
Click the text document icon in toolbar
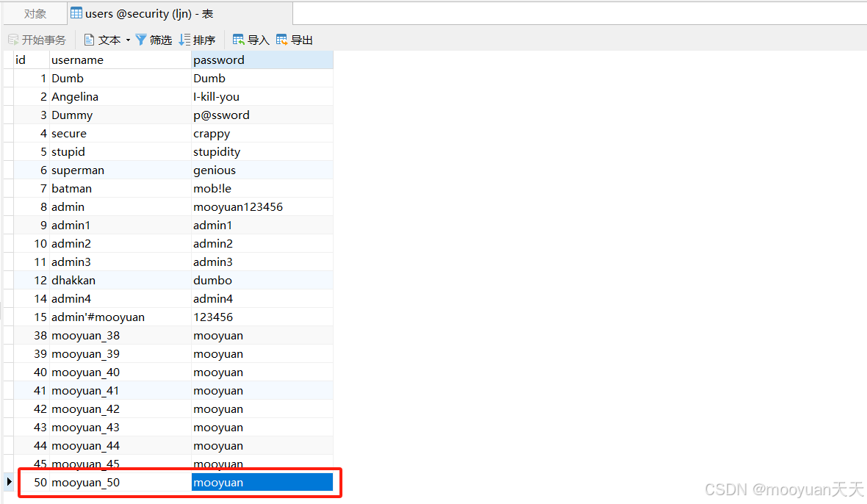pyautogui.click(x=89, y=40)
